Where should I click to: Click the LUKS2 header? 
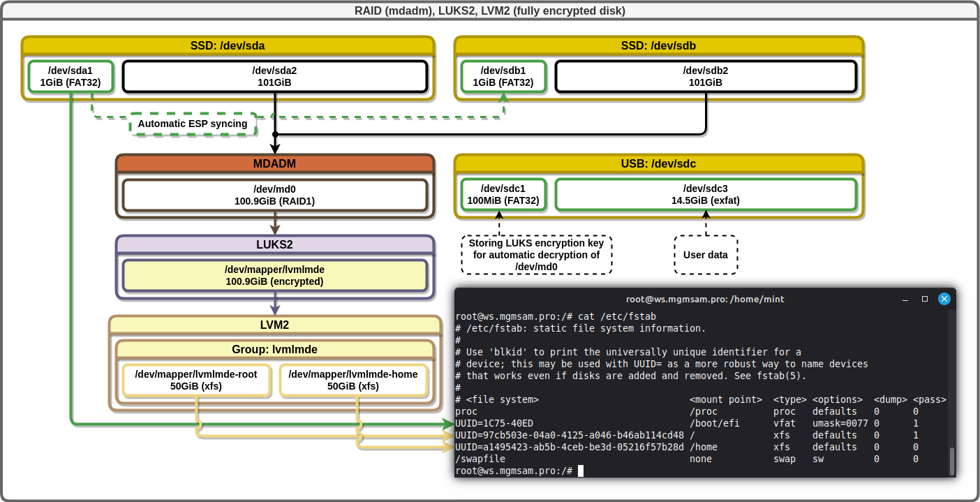[275, 245]
